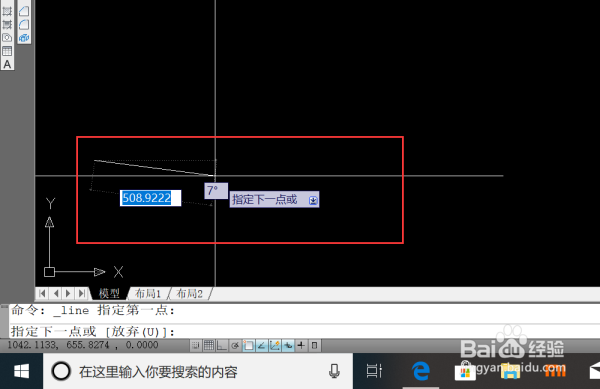Click the 508.9222 length input field
Image resolution: width=600 pixels, height=389 pixels.
(x=150, y=198)
